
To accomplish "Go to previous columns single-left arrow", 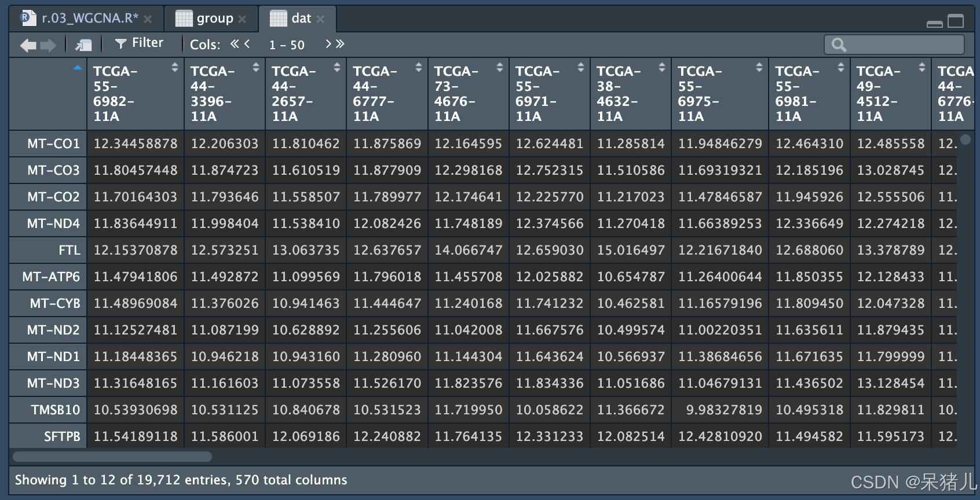I will point(247,43).
